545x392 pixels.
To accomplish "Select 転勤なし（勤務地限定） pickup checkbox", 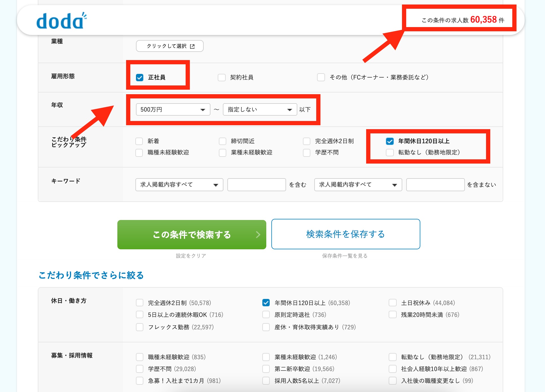I will [x=390, y=153].
